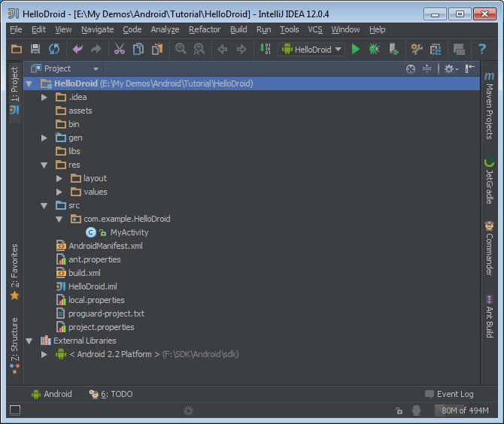Click the Redo arrow icon

[96, 49]
